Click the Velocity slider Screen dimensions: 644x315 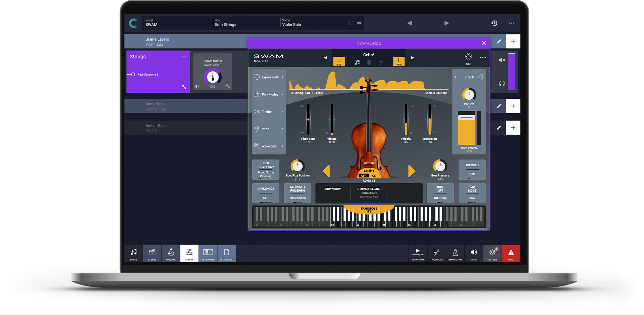[x=406, y=120]
